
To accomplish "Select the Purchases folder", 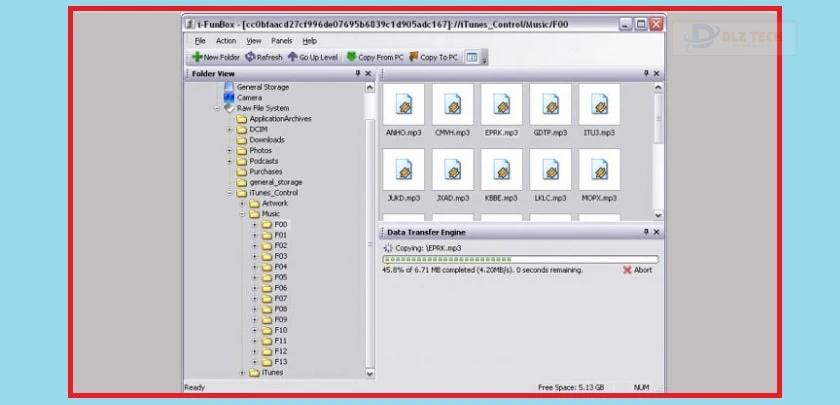I will coord(266,171).
